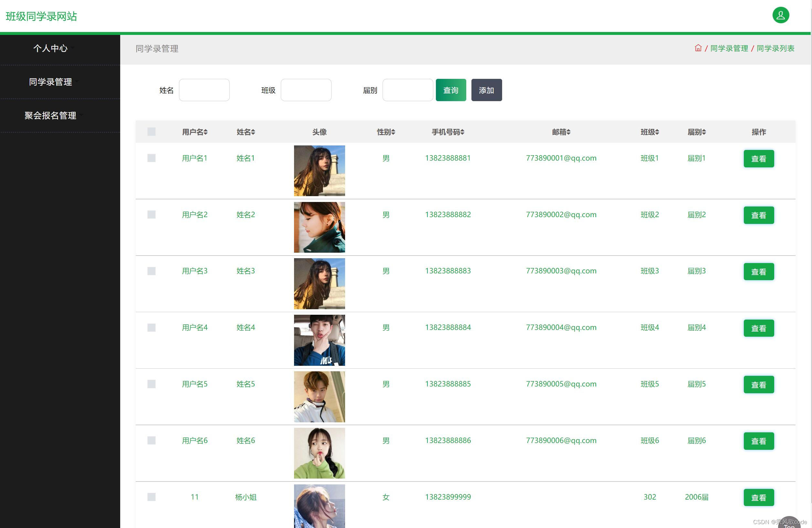Sort by 姓名 column arrows

coord(253,132)
